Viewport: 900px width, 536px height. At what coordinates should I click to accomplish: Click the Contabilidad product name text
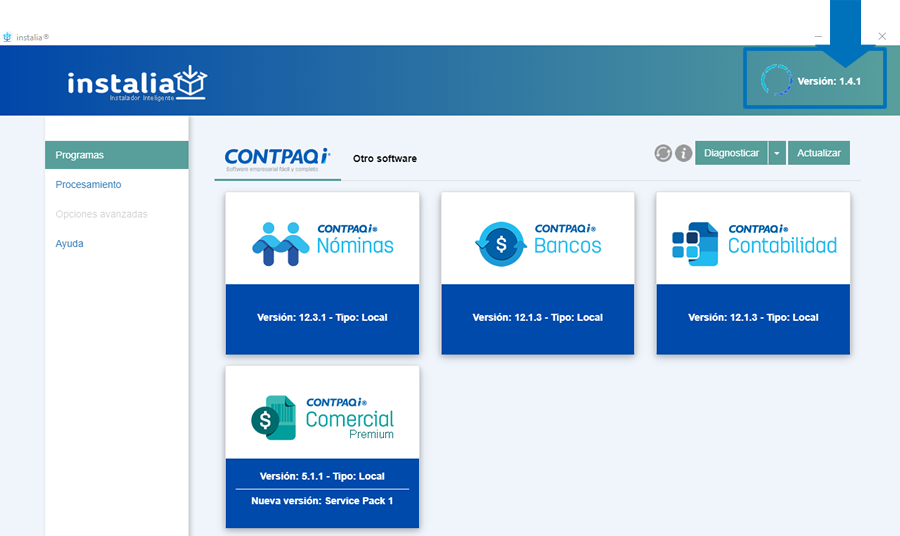[x=782, y=246]
